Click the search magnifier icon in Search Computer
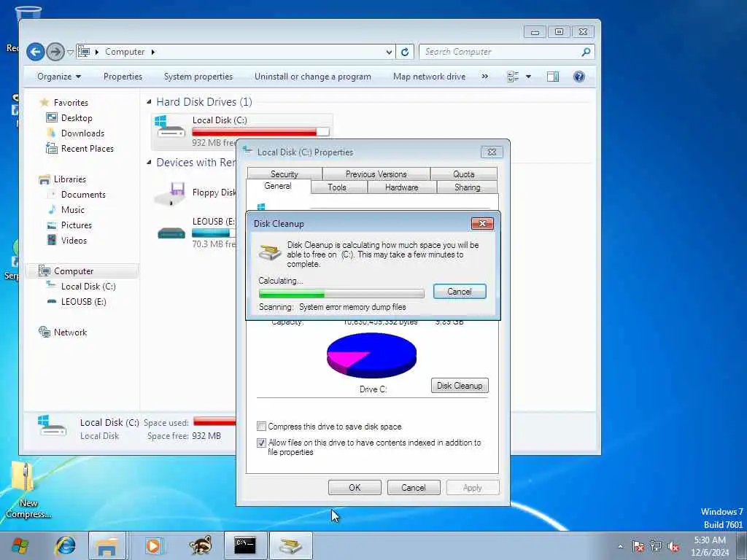Screen dimensions: 747x560 click(x=586, y=52)
